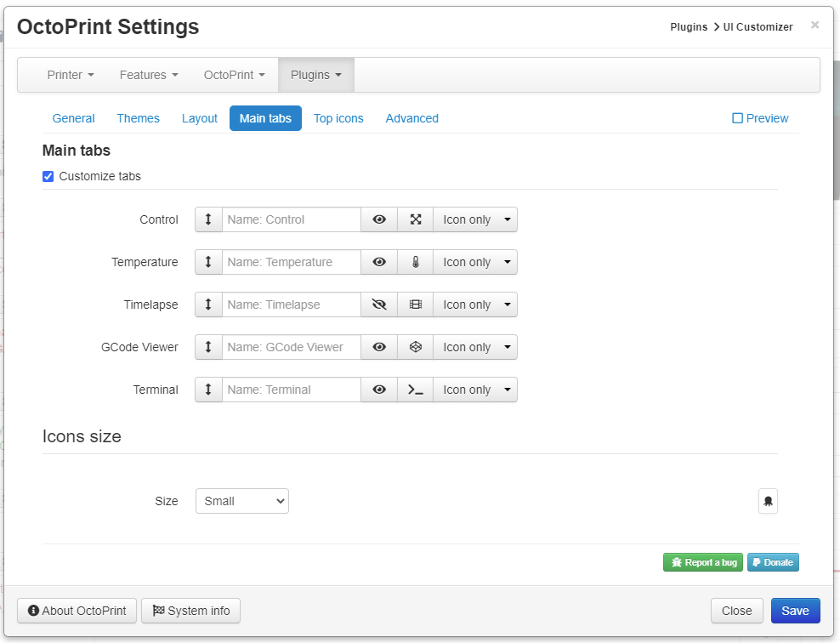
Task: Switch to the Top icons tab
Action: [x=338, y=118]
